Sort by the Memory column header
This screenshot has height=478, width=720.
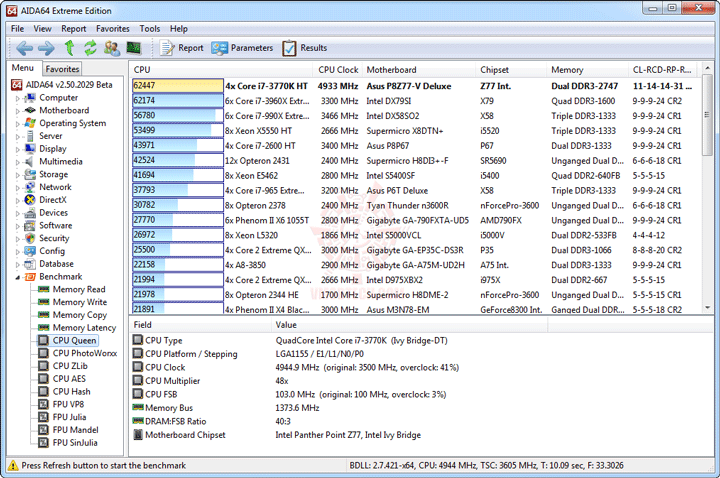[x=587, y=70]
